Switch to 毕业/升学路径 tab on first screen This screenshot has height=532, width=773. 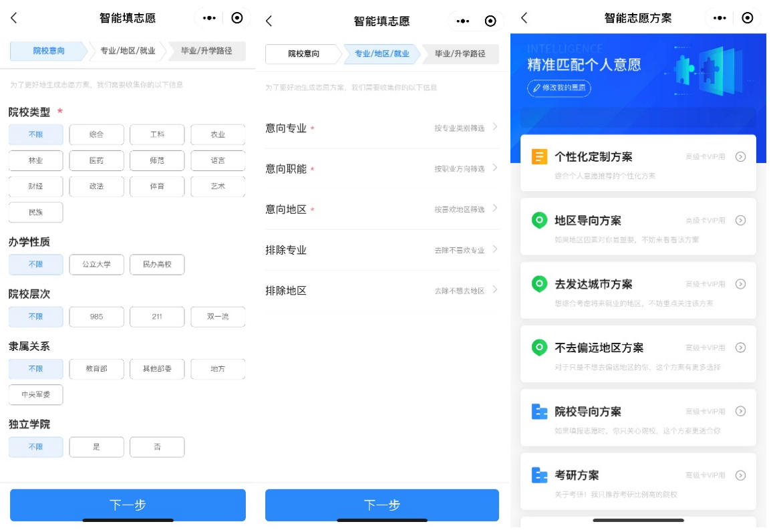[206, 51]
